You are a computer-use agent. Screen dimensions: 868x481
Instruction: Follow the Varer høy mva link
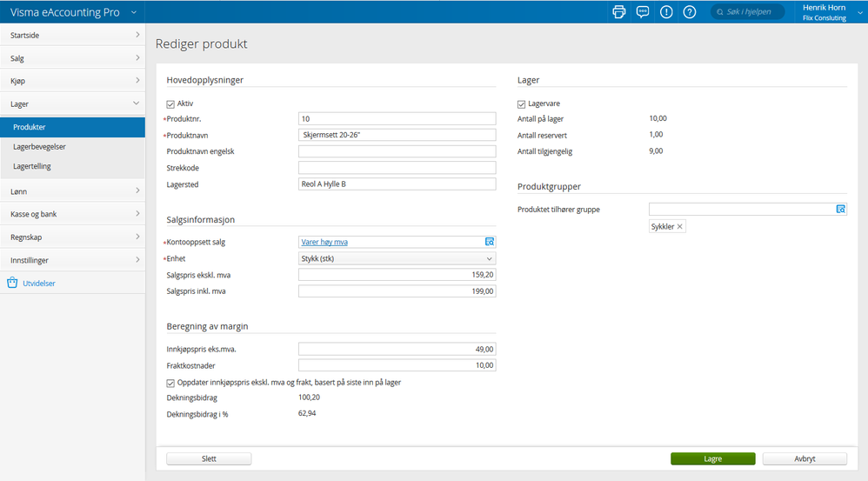click(x=324, y=242)
